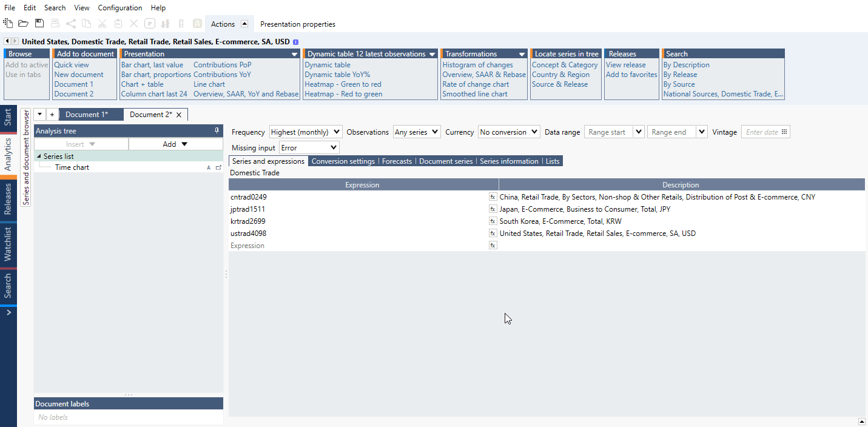The width and height of the screenshot is (868, 427).
Task: Select the Time chart tree item
Action: pyautogui.click(x=72, y=167)
